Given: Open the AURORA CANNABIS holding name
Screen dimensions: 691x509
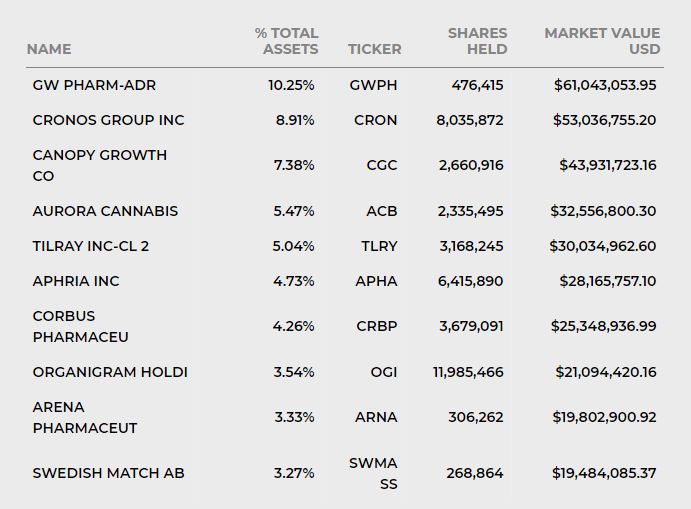Looking at the screenshot, I should click(105, 211).
